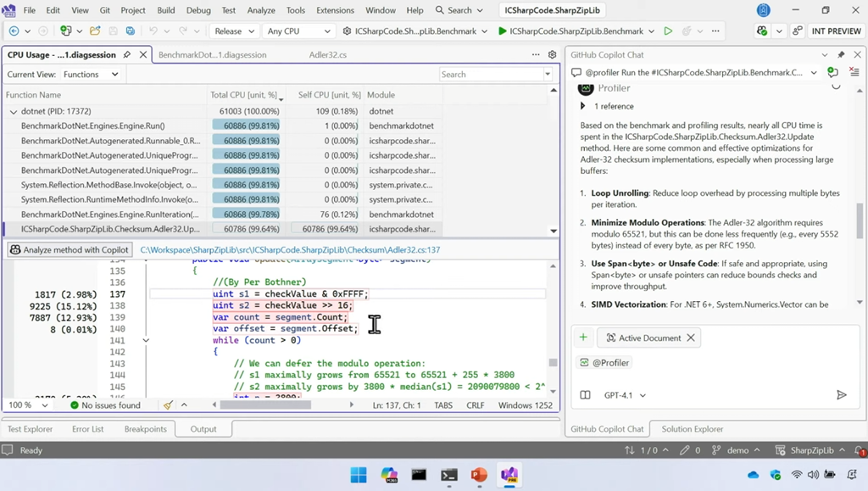Open the diagnostic session settings gear

[x=552, y=54]
